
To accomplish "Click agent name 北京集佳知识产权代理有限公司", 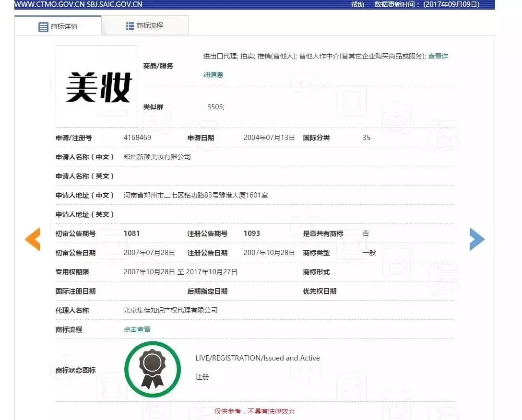I will coord(170,310).
